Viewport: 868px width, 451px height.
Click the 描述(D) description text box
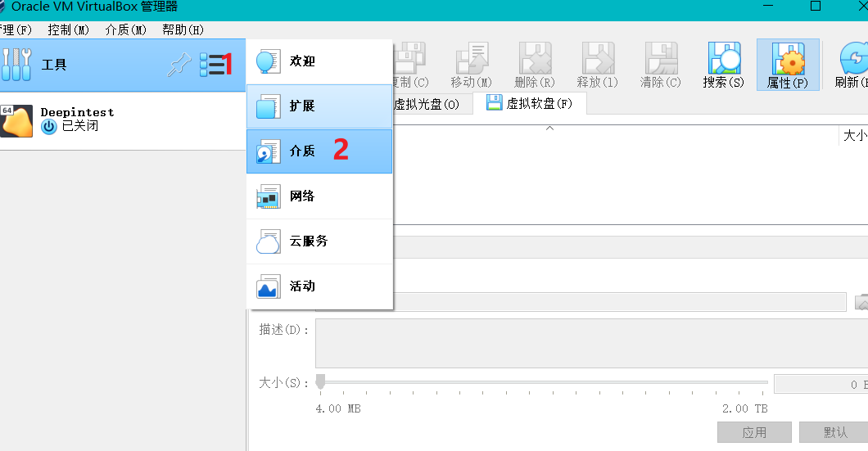(592, 344)
